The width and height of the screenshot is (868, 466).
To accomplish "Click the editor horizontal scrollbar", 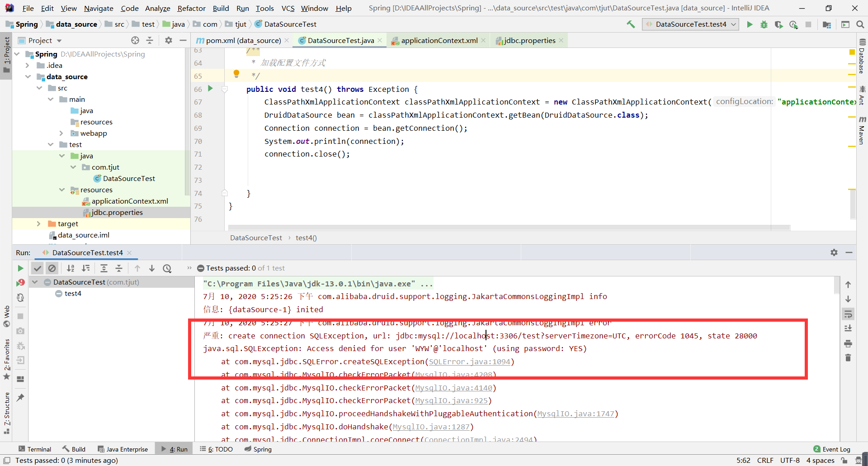I will pos(509,227).
